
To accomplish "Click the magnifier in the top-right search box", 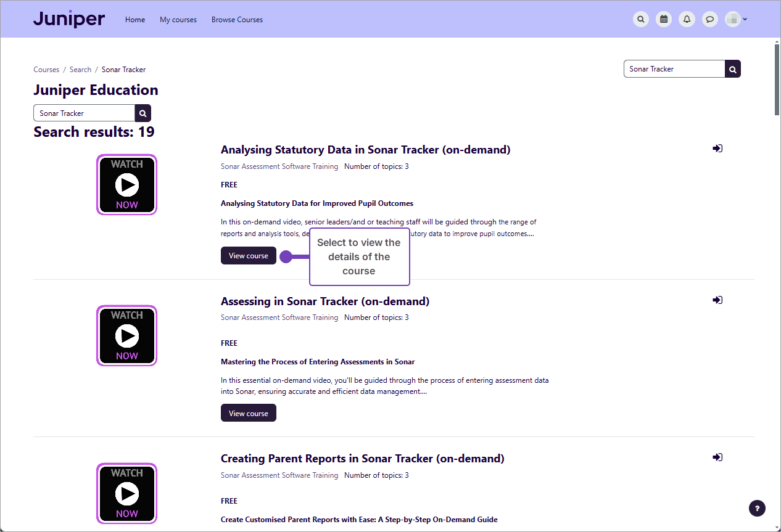I will click(732, 68).
